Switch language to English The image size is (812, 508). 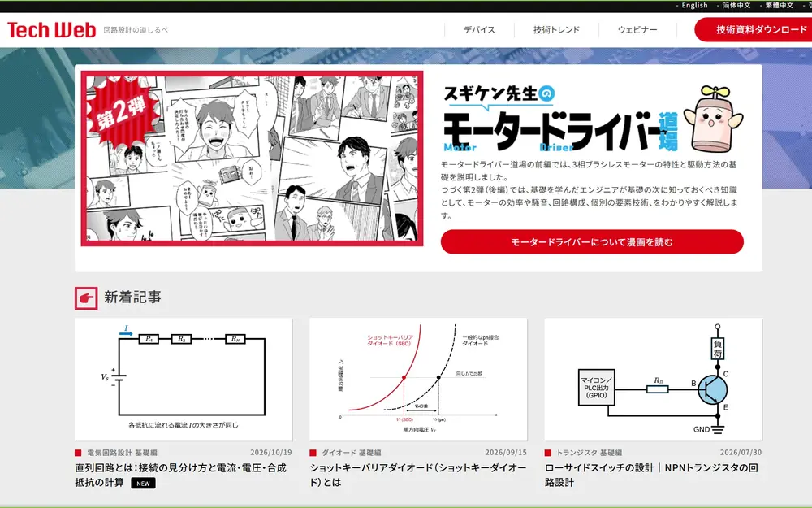point(694,5)
